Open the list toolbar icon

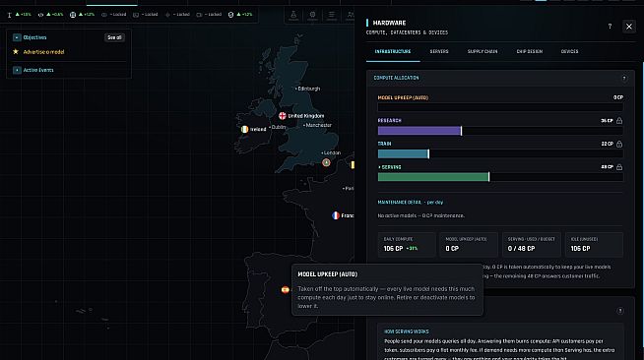tap(332, 16)
